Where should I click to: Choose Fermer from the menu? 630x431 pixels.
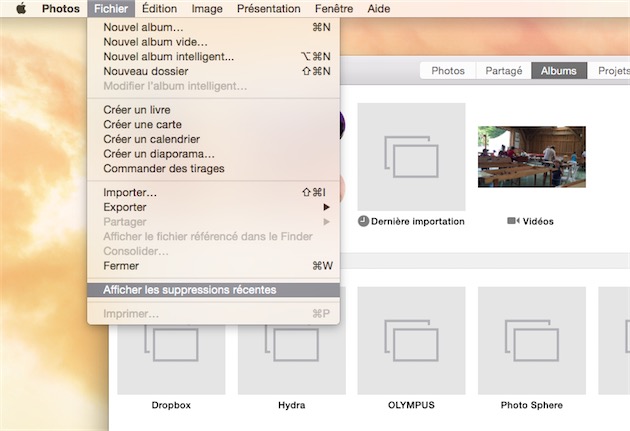point(214,266)
